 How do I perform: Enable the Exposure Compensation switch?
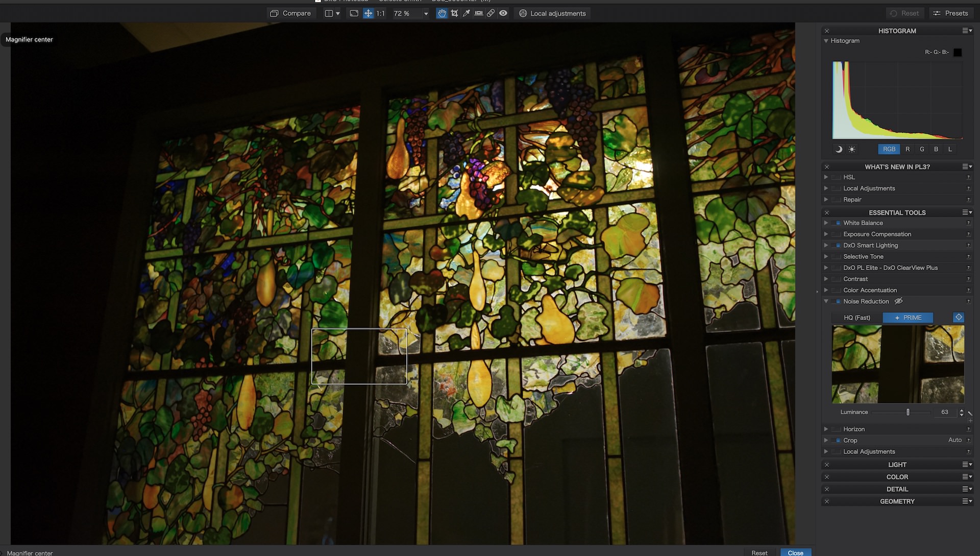pyautogui.click(x=837, y=234)
